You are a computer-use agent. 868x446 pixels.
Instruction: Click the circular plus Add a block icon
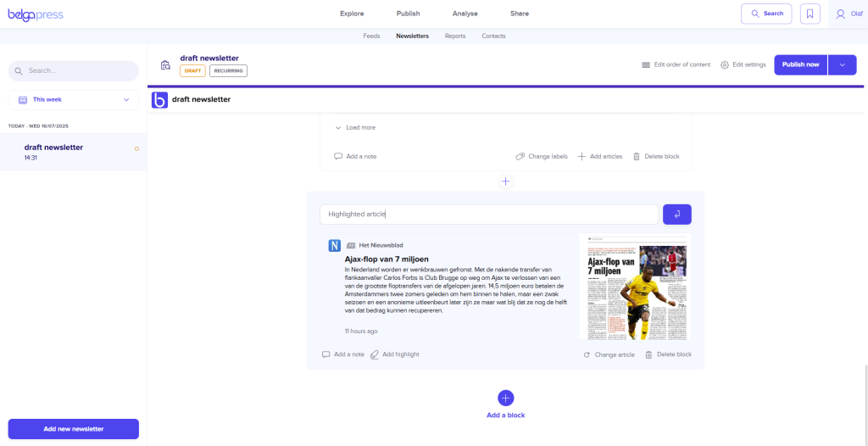point(505,398)
